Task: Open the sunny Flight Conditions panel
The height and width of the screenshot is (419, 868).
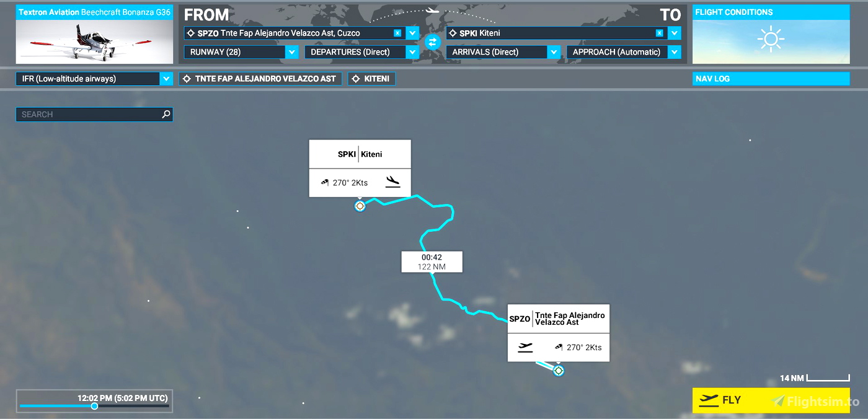Action: 771,41
